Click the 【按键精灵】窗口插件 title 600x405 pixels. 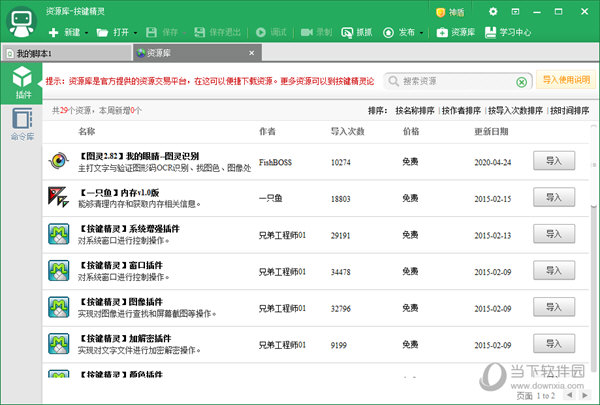[x=121, y=265]
